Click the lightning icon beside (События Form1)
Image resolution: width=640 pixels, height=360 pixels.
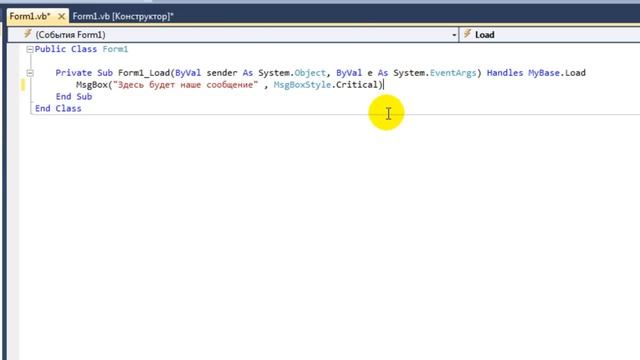27,34
